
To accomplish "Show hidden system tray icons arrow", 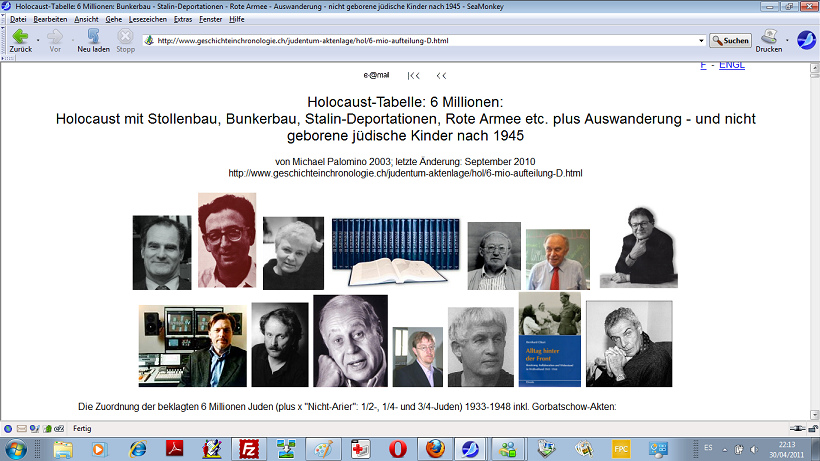I will pyautogui.click(x=725, y=450).
